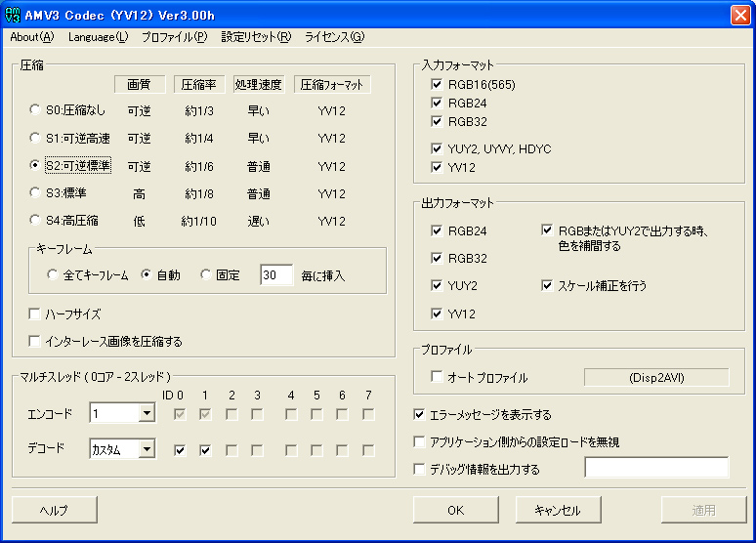Select S3:標準 compression mode
756x543 pixels.
35,193
